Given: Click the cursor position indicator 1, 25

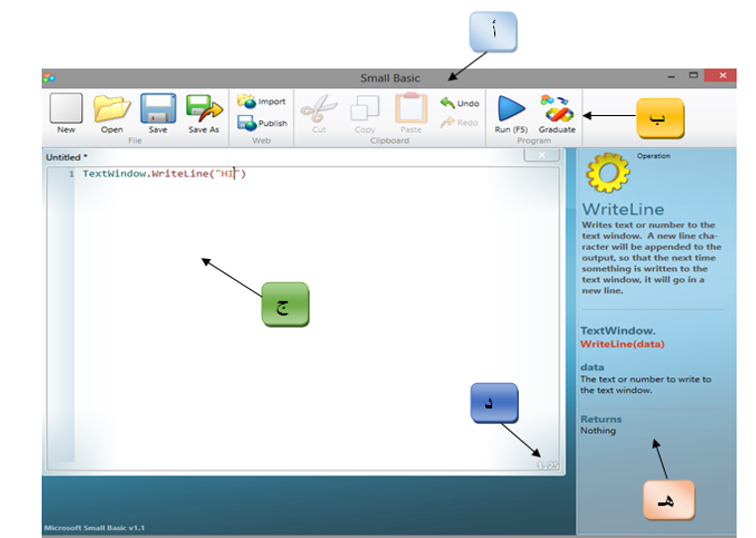Looking at the screenshot, I should pos(548,466).
